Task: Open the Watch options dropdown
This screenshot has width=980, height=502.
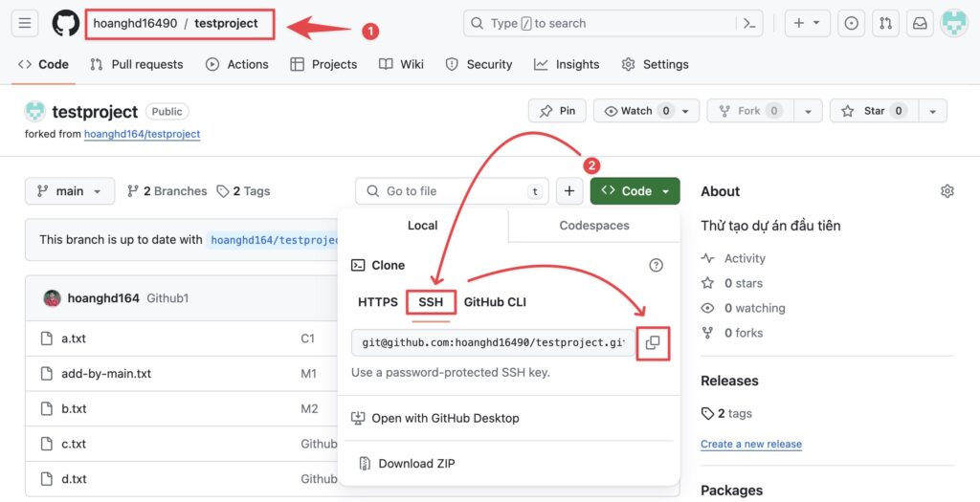Action: 646,111
